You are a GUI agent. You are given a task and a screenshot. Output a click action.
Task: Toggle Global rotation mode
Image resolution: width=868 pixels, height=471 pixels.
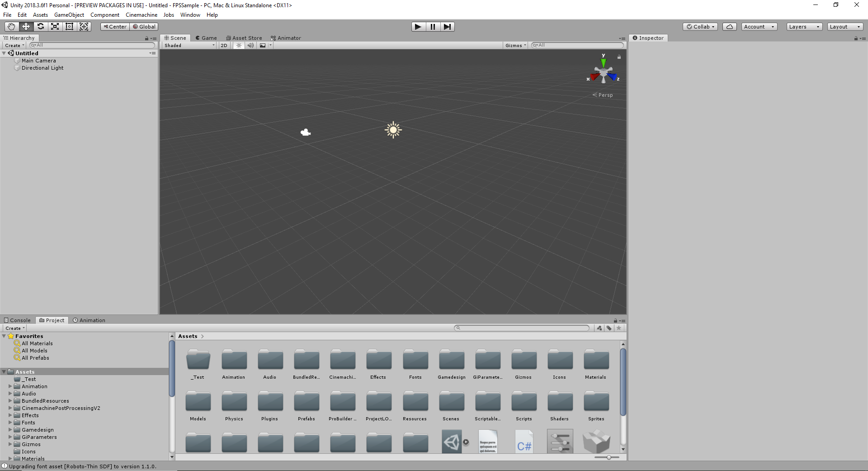(144, 27)
